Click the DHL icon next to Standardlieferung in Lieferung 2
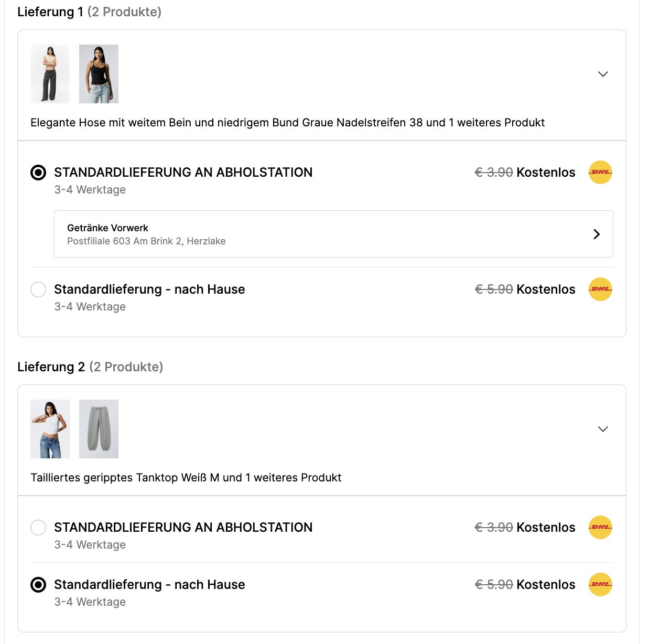This screenshot has width=650, height=644. (x=600, y=584)
